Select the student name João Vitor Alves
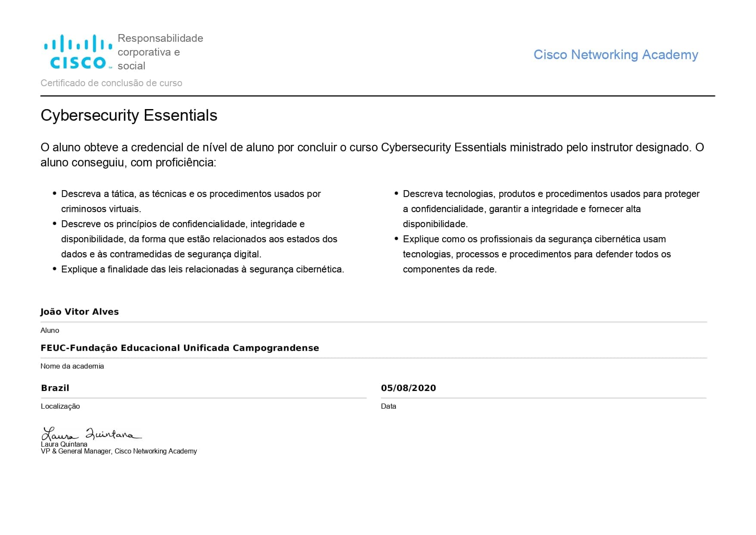 point(80,312)
